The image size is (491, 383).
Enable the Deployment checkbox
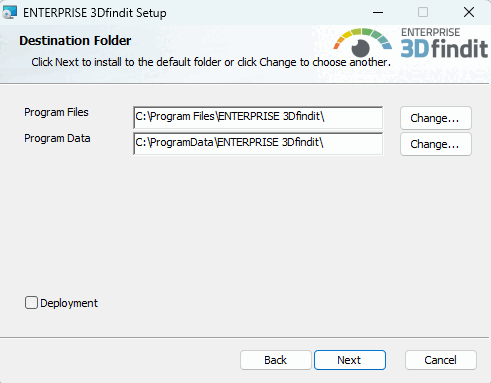(31, 303)
